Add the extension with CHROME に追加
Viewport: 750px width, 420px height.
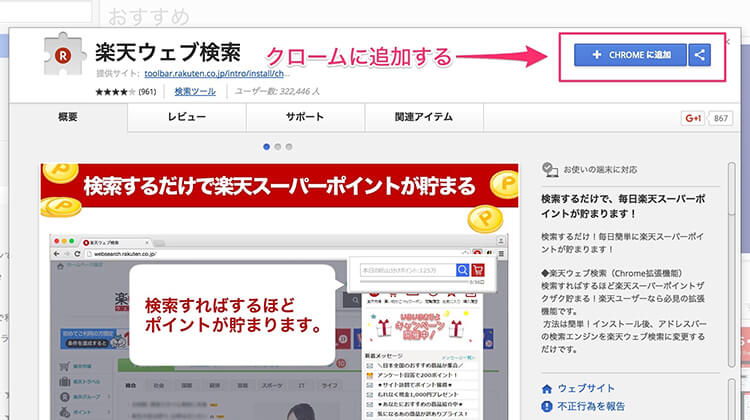pyautogui.click(x=630, y=55)
